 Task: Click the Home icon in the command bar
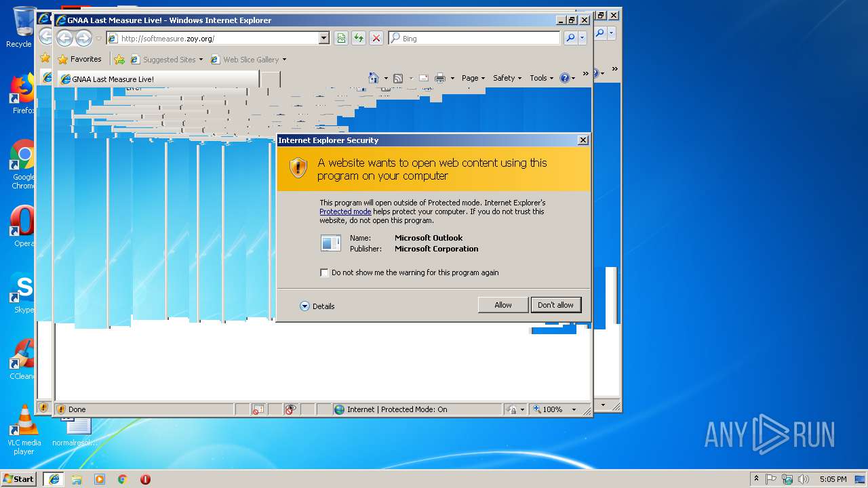pyautogui.click(x=374, y=78)
